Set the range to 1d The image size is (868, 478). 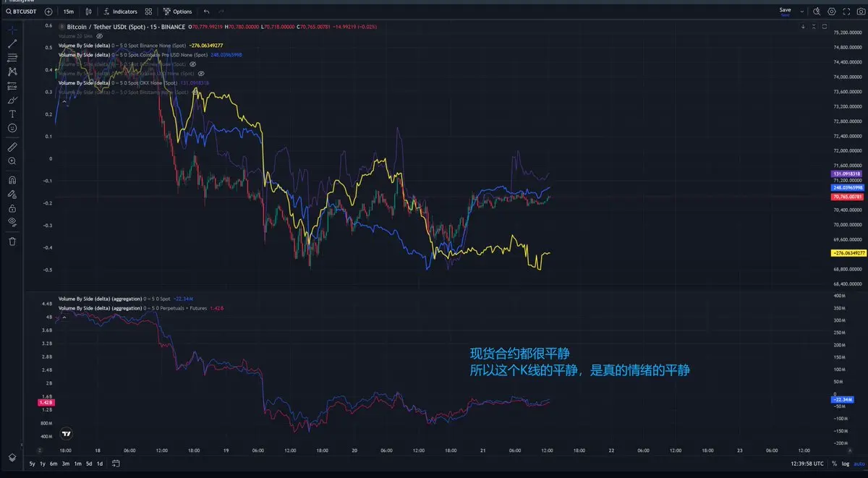(x=100, y=464)
